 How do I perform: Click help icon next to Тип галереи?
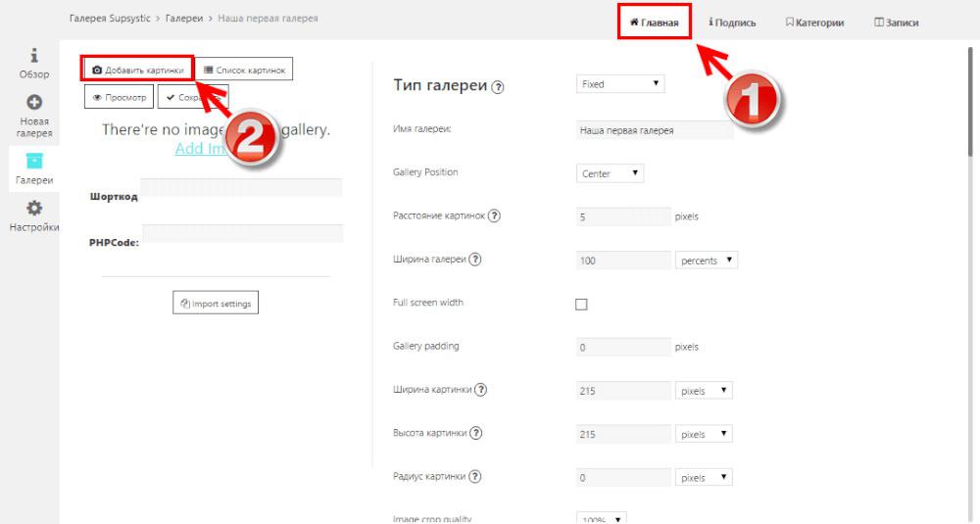(x=498, y=87)
